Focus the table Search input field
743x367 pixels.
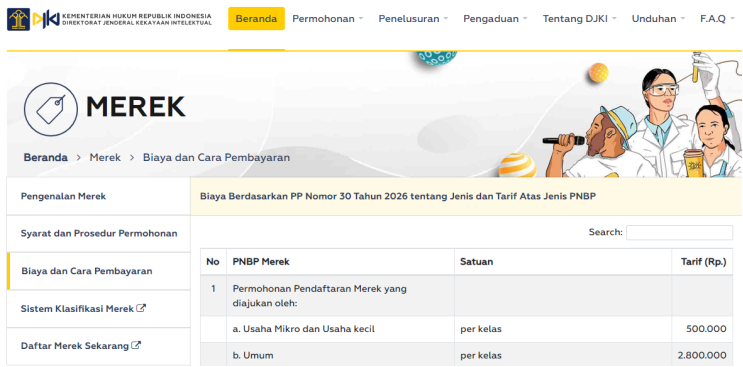680,233
